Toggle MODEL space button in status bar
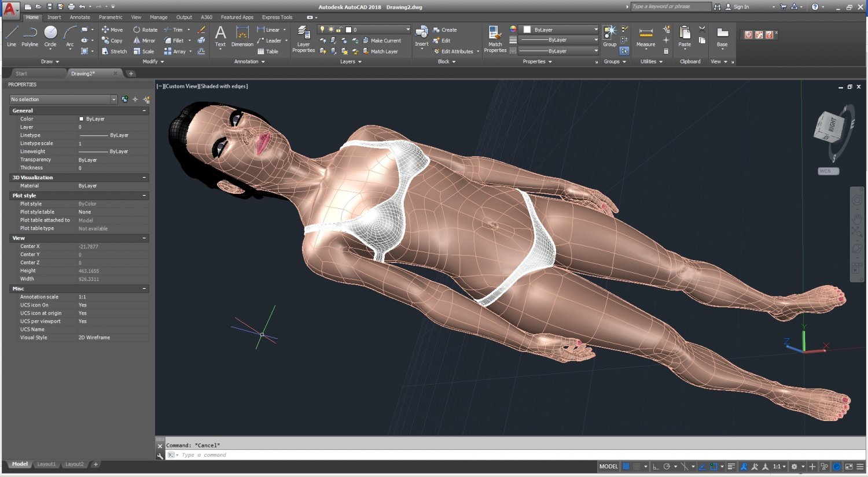 [x=609, y=467]
